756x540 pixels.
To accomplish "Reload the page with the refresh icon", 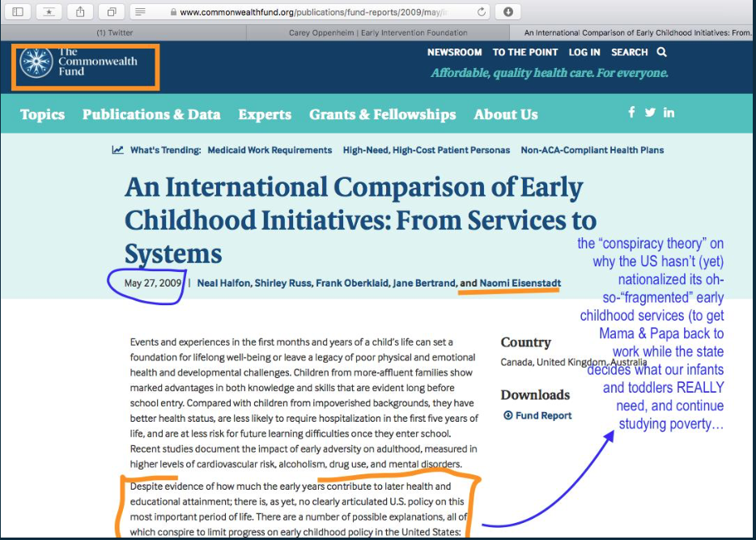I will click(482, 12).
